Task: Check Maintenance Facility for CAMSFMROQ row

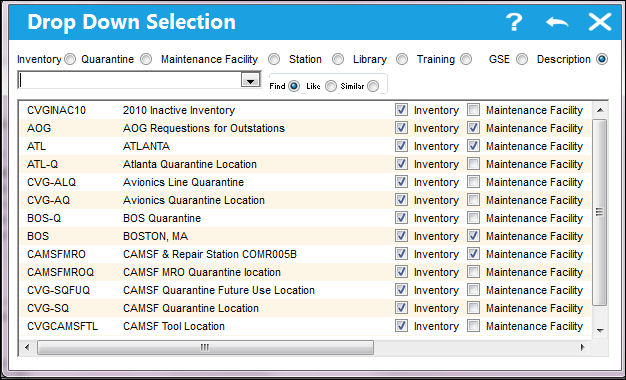Action: (x=473, y=272)
